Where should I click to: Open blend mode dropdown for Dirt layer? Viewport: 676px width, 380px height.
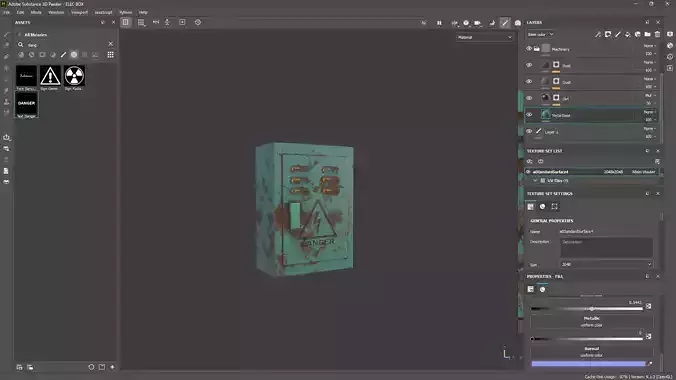pyautogui.click(x=650, y=95)
